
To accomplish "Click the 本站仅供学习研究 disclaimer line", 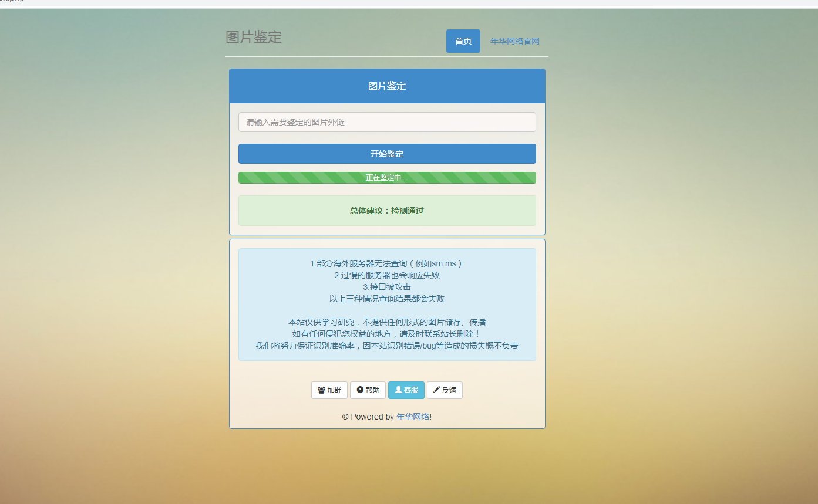I will tap(387, 322).
